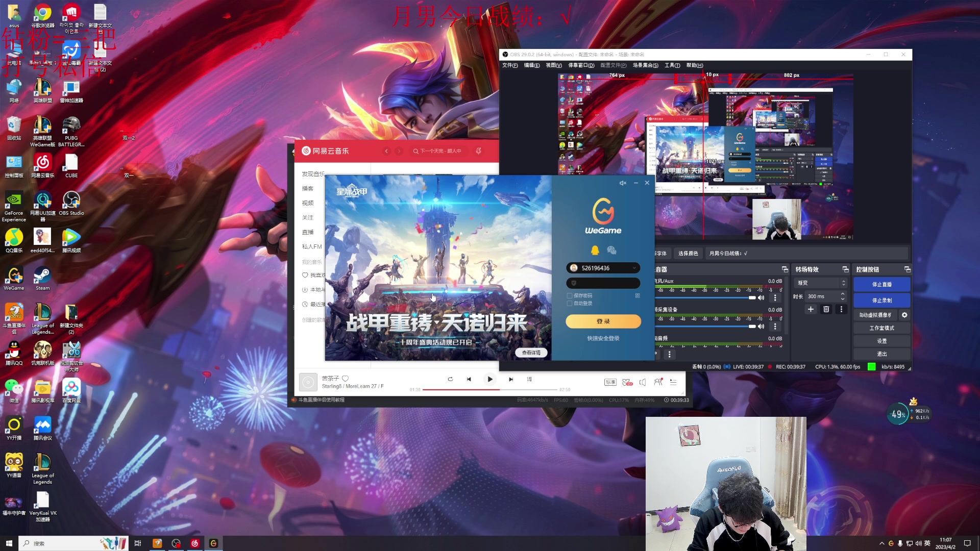Open 工具(T) menu in OBS

pos(672,65)
